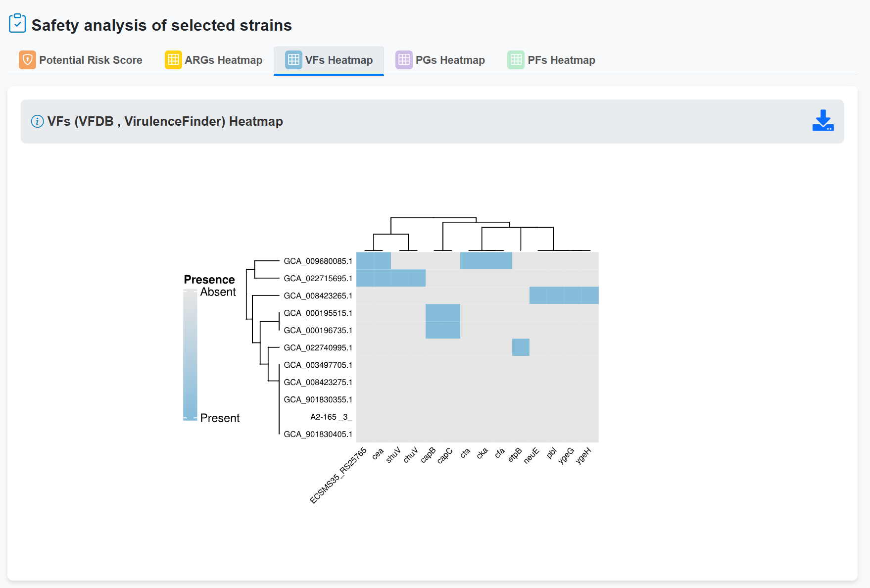Click the etpB present cell for GCA_022740995.1
The width and height of the screenshot is (870, 588).
point(521,347)
